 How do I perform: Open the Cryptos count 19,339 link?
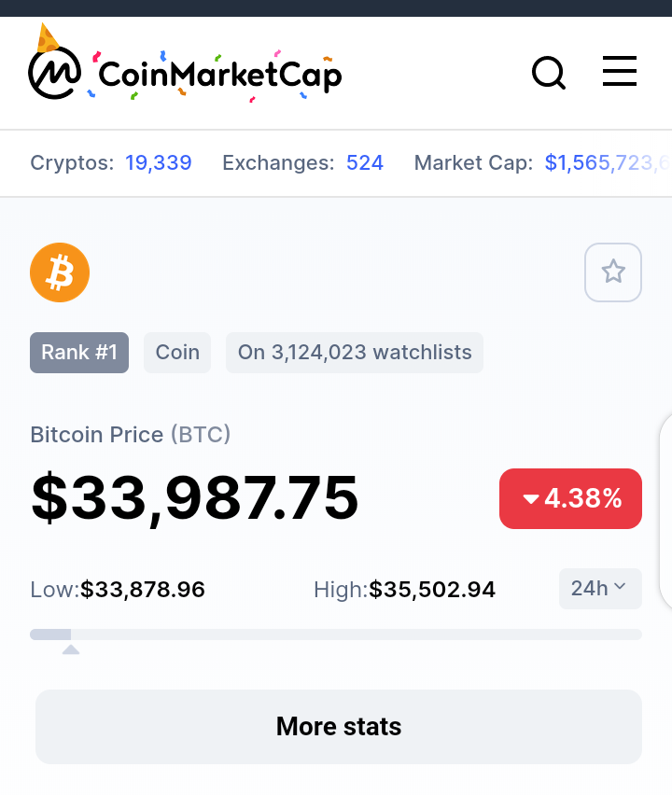(159, 162)
